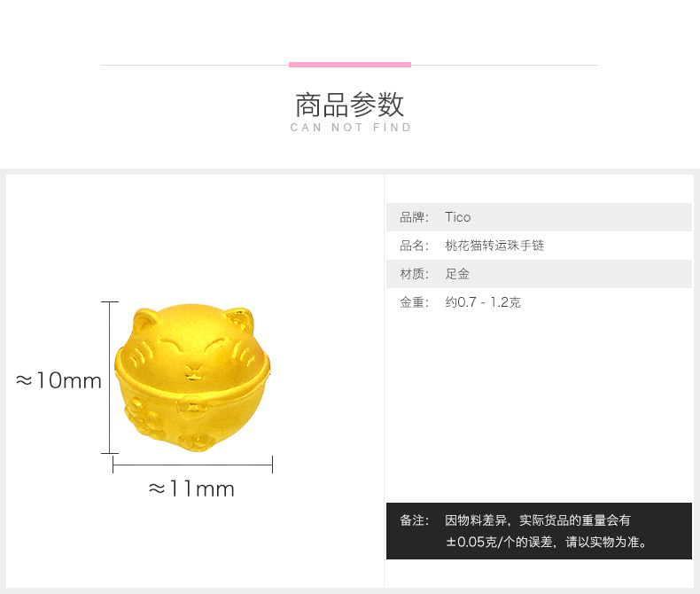The height and width of the screenshot is (594, 700).
Task: Click the horizontal width measurement line
Action: [192, 465]
